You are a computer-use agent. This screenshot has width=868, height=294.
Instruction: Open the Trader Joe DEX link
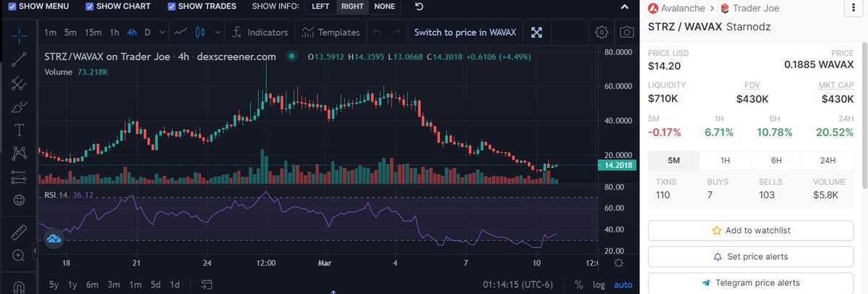751,9
